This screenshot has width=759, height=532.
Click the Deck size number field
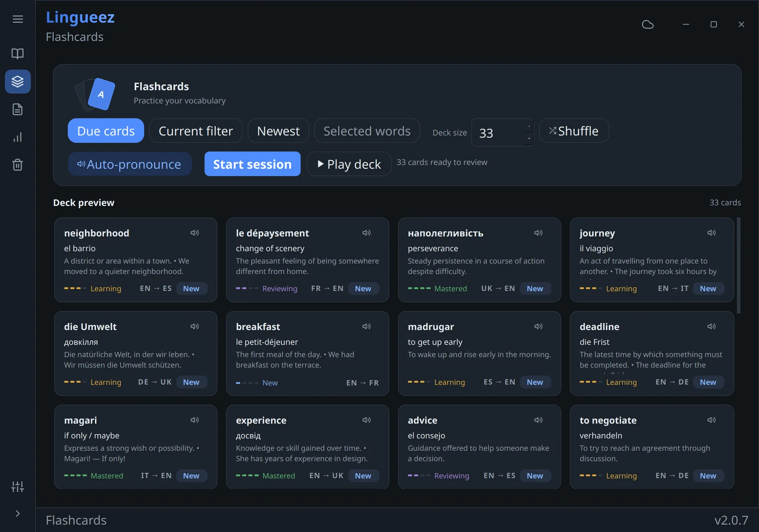tap(502, 132)
